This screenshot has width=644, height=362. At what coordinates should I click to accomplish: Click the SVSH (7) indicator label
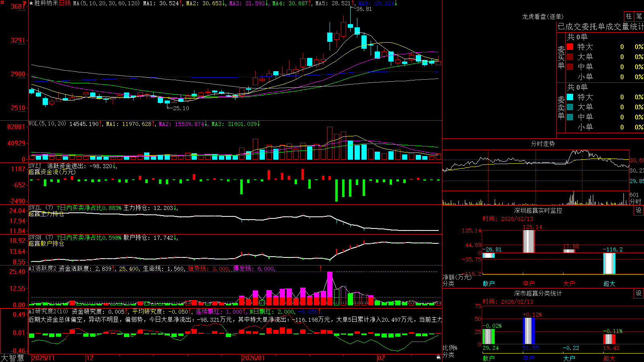(41, 237)
